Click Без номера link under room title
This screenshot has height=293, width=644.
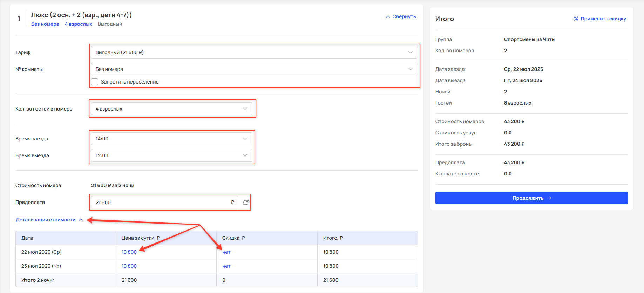click(45, 24)
